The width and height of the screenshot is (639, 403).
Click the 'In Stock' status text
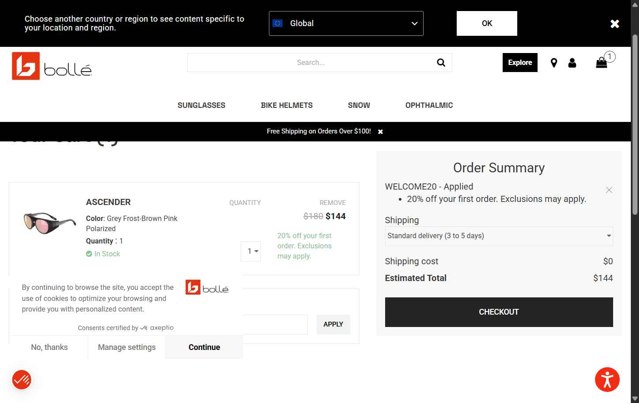tap(107, 254)
